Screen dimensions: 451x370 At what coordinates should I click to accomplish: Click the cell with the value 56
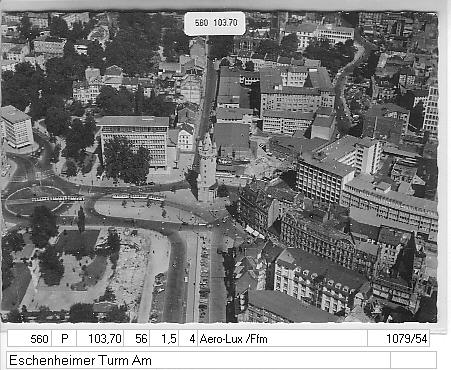[137, 339]
